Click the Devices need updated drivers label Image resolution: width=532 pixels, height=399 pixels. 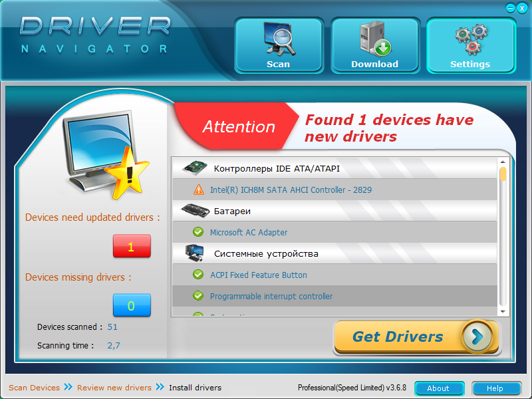92,217
